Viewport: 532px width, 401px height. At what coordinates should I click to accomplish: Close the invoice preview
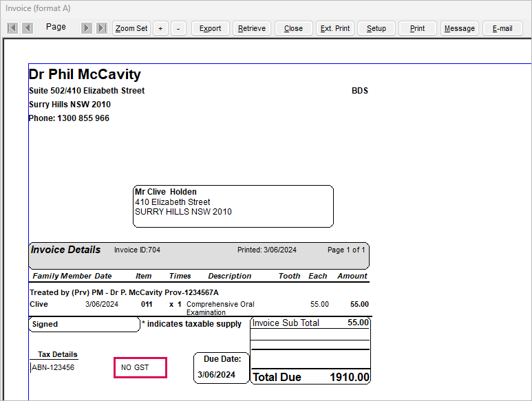tap(293, 28)
